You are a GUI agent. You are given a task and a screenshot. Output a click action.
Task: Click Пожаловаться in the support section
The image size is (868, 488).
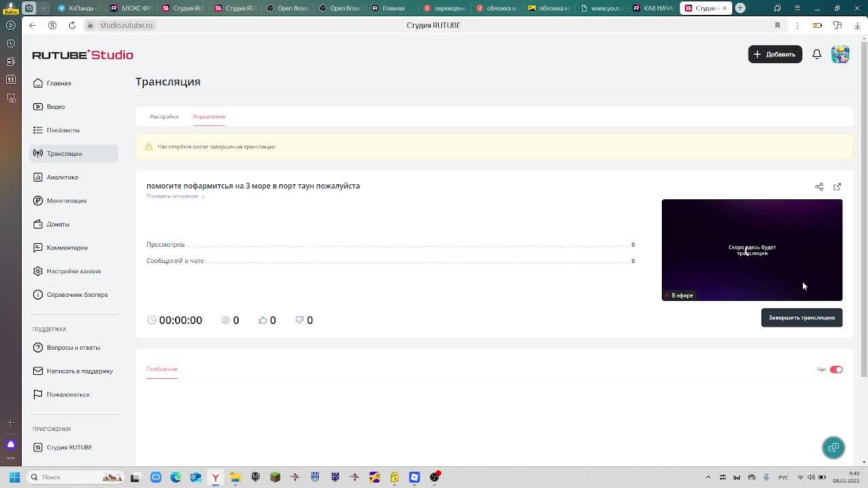pyautogui.click(x=68, y=394)
